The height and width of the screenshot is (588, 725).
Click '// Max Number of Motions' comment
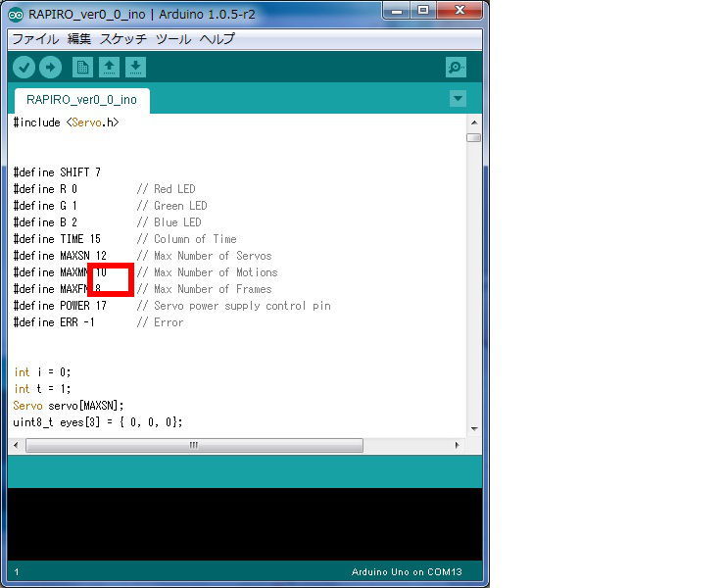[x=207, y=272]
